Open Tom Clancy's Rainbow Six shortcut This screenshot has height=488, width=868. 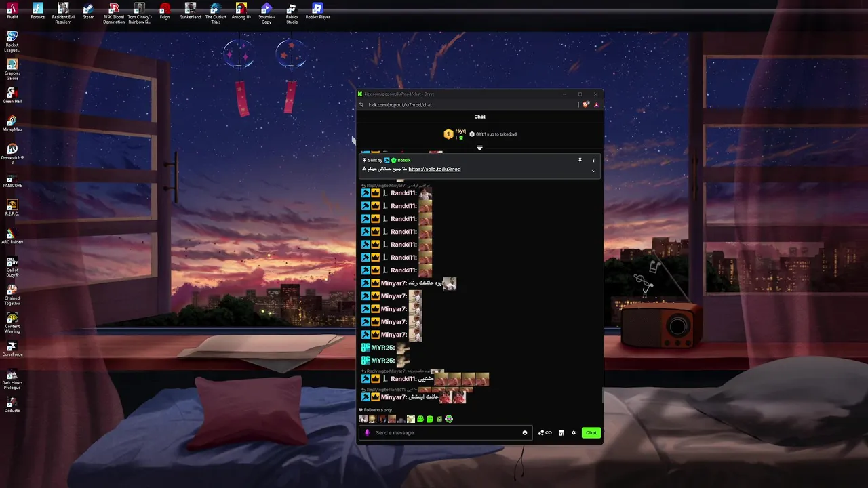(x=140, y=13)
